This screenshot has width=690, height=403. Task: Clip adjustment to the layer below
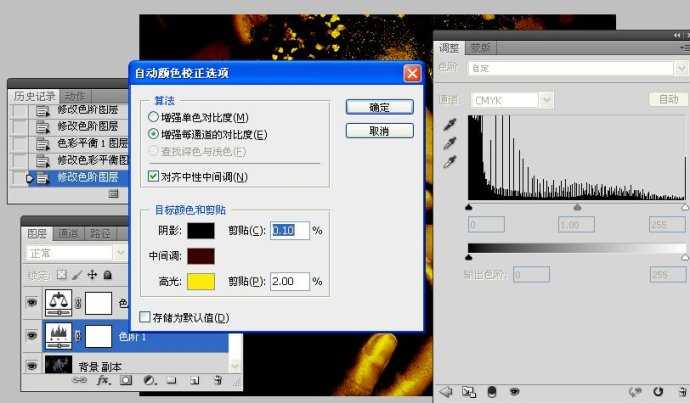[x=492, y=391]
